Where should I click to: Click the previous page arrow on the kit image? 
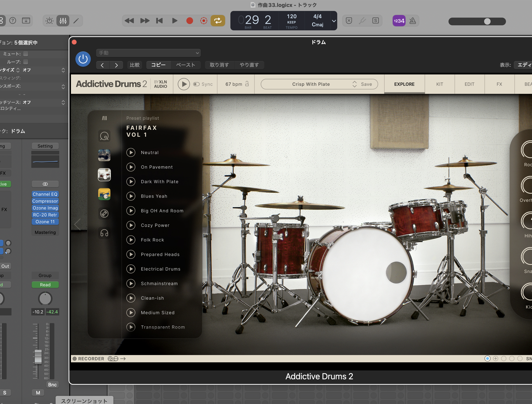tap(77, 225)
